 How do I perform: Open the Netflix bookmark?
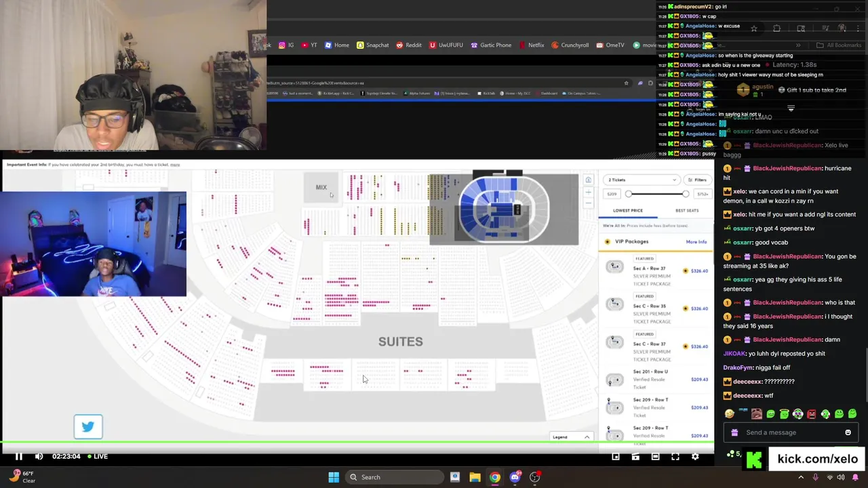pyautogui.click(x=532, y=45)
